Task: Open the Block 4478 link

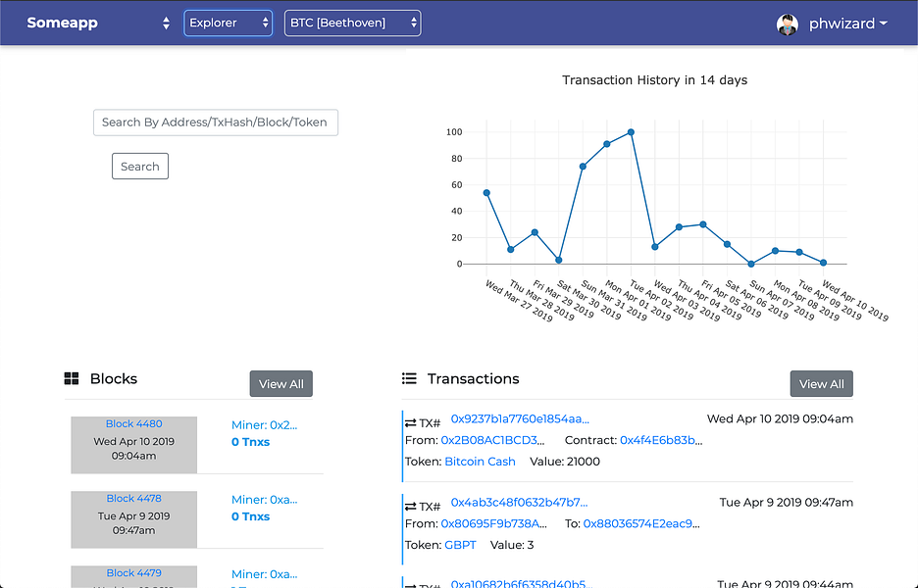Action: (134, 499)
